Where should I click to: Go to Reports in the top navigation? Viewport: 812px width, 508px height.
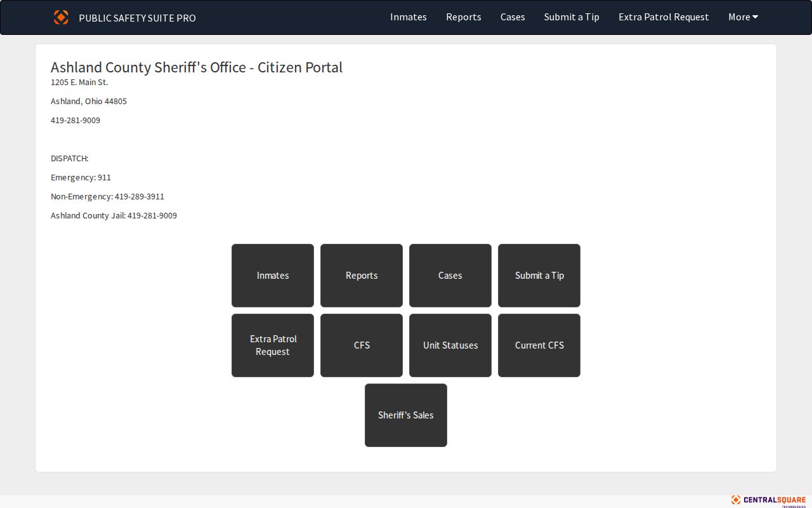point(464,17)
